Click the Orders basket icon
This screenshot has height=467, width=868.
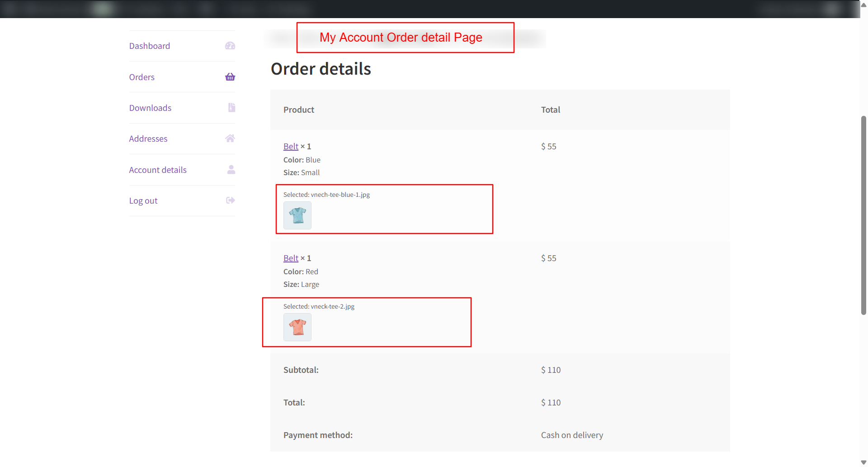[230, 77]
